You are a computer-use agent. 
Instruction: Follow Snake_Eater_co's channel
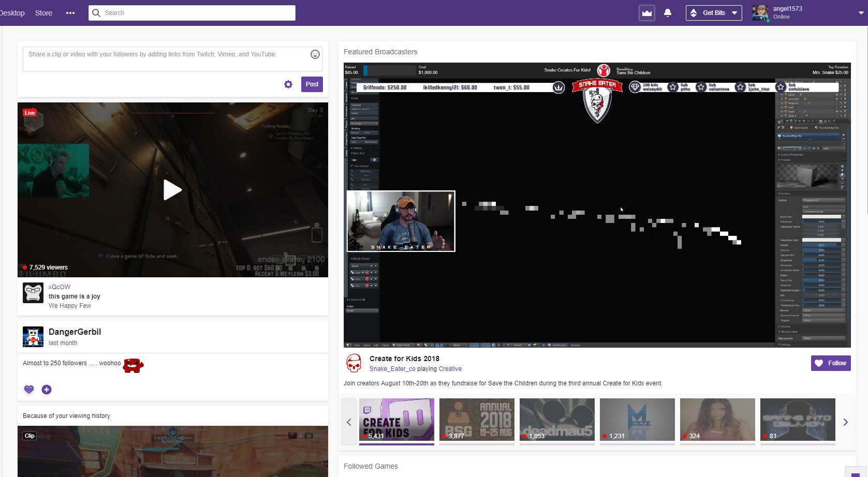(x=830, y=363)
